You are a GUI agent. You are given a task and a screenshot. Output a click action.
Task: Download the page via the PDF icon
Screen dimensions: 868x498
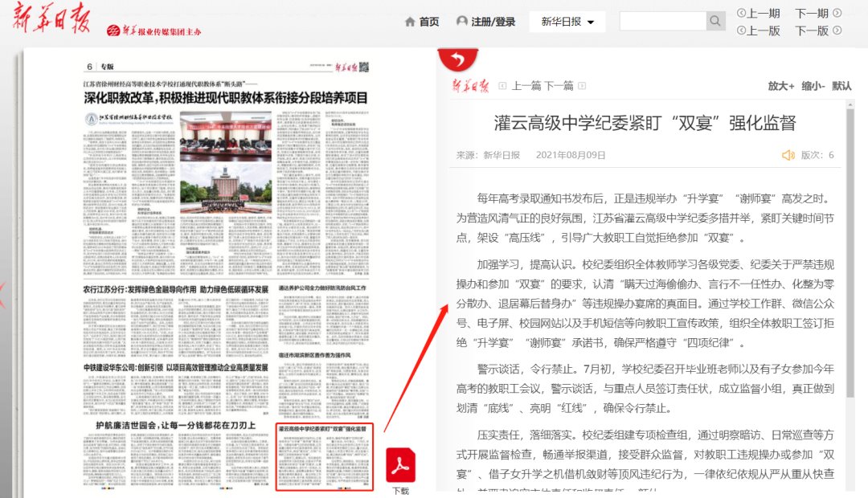[x=401, y=465]
